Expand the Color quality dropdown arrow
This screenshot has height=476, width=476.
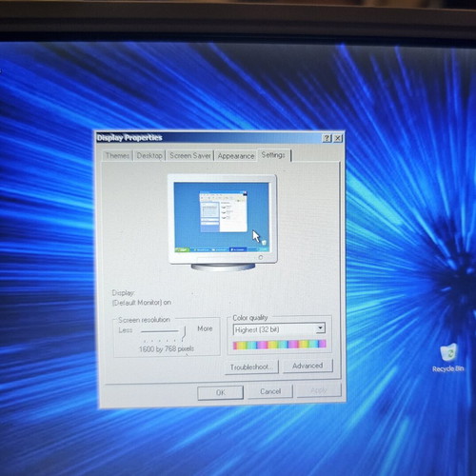(321, 328)
